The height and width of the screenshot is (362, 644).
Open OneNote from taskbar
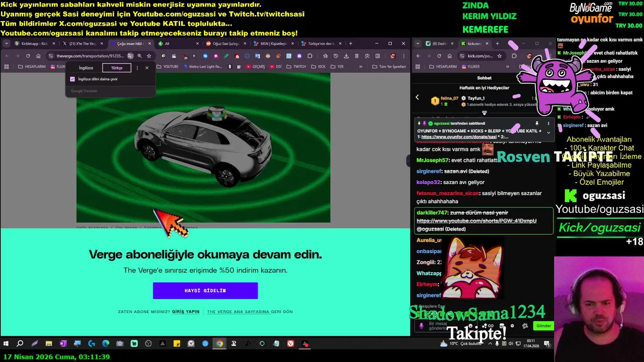click(63, 344)
